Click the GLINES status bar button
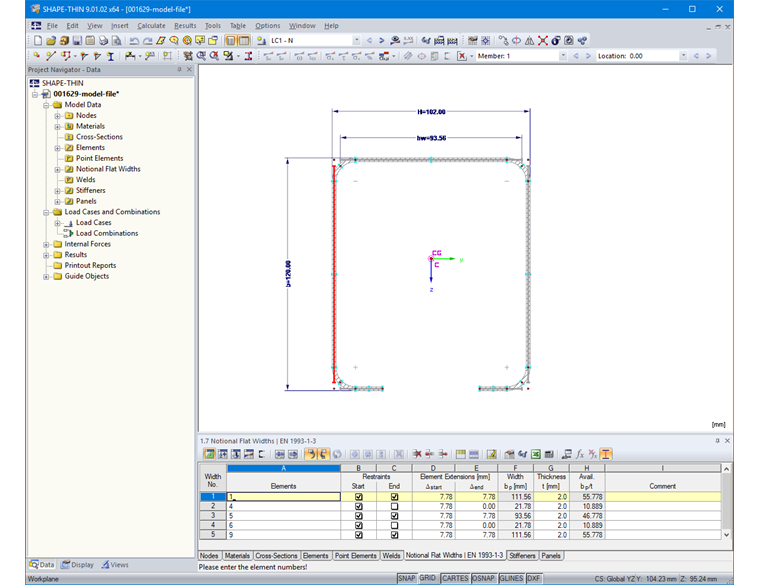 tap(511, 579)
